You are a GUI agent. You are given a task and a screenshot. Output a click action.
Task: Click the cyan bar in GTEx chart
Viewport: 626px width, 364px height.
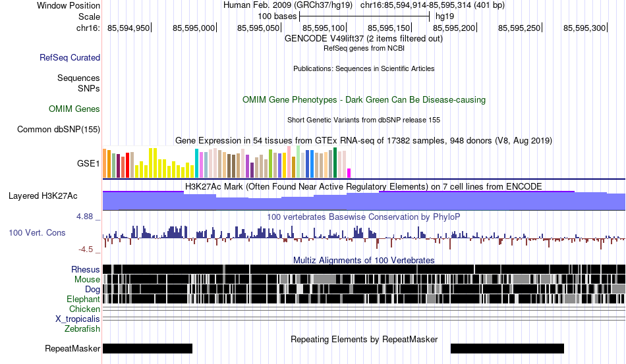pyautogui.click(x=196, y=163)
